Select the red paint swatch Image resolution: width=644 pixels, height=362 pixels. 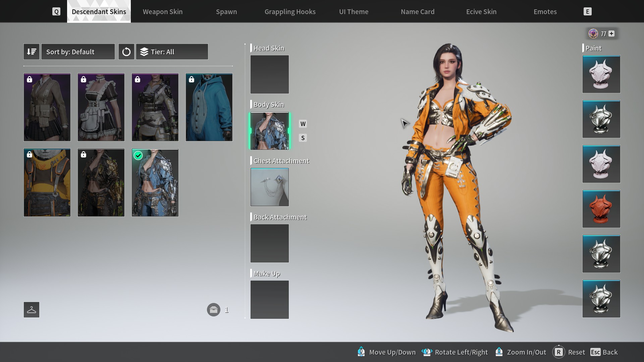601,209
